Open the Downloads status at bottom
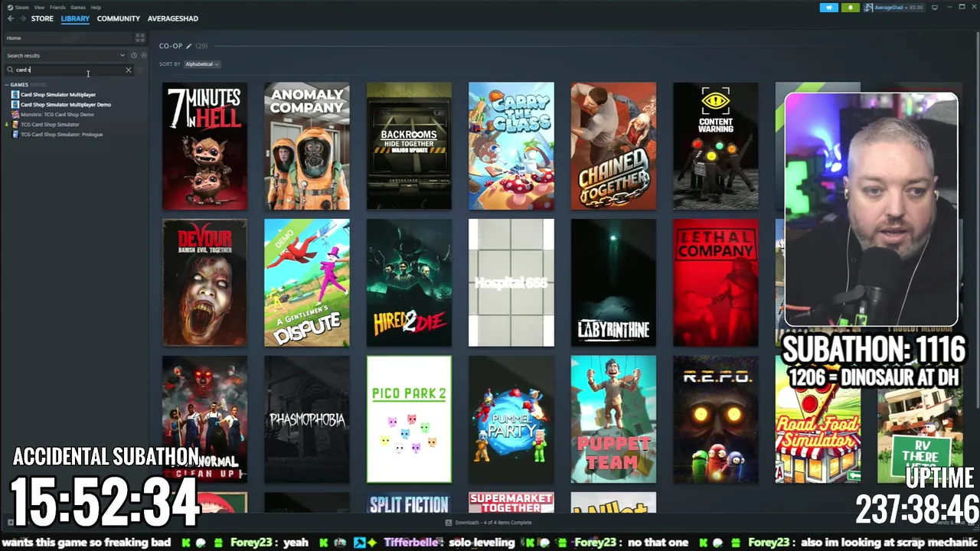Screen dimensions: 980x551 (488, 523)
